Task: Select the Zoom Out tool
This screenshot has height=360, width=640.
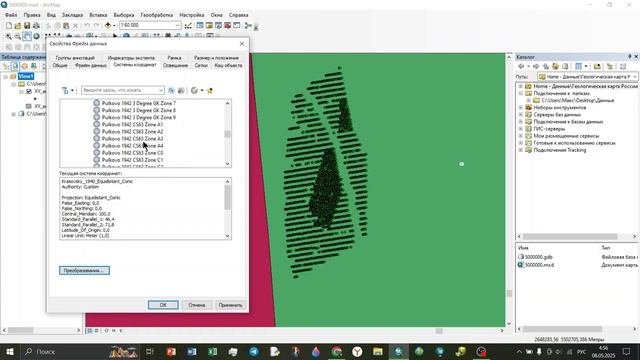Action: click(18, 36)
